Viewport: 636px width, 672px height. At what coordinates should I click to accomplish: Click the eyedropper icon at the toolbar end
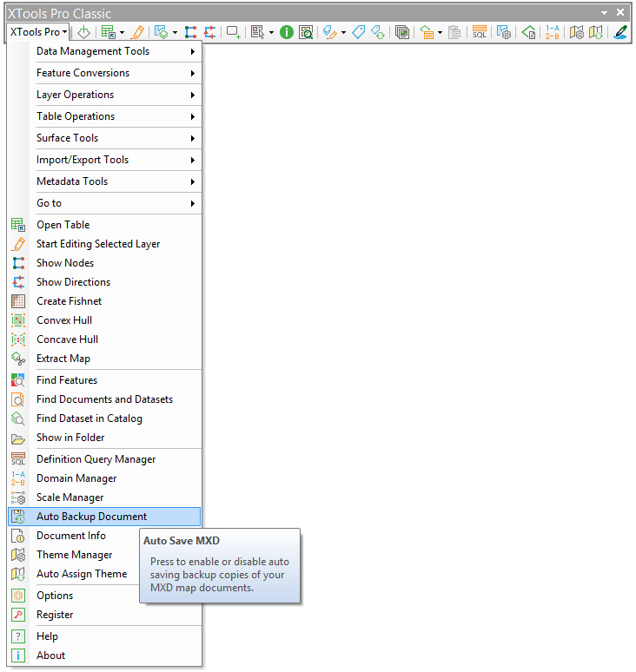click(620, 32)
